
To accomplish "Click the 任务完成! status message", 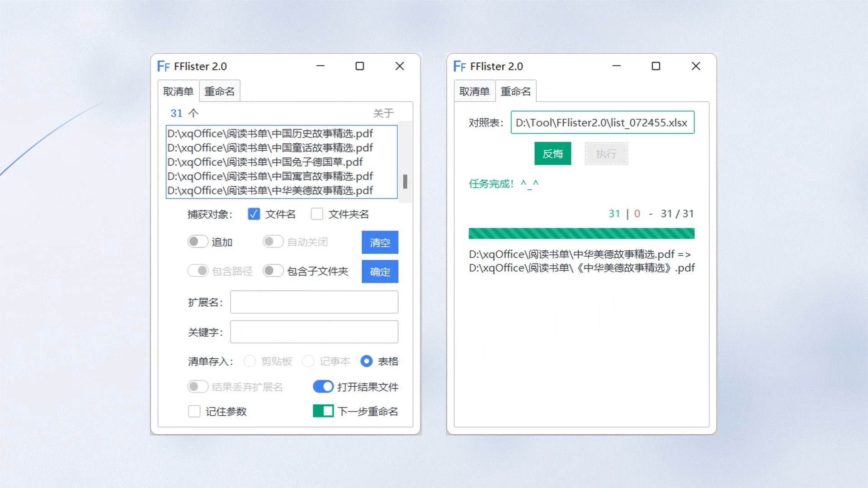I will click(504, 184).
